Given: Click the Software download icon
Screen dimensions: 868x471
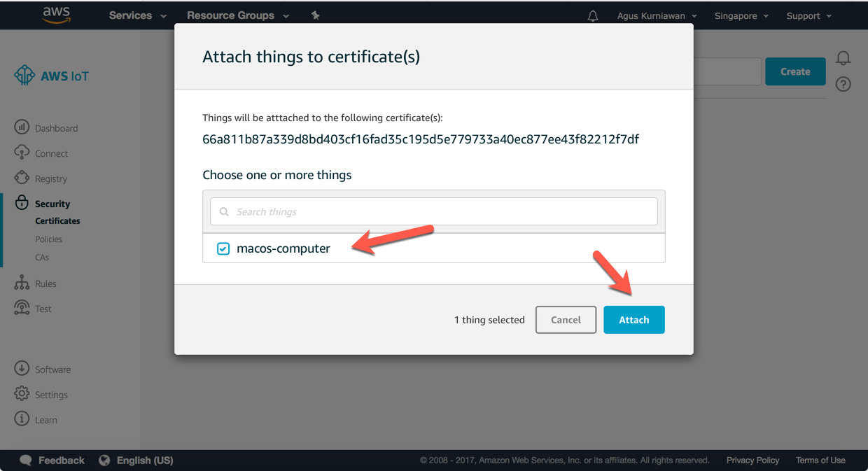Looking at the screenshot, I should tap(22, 369).
